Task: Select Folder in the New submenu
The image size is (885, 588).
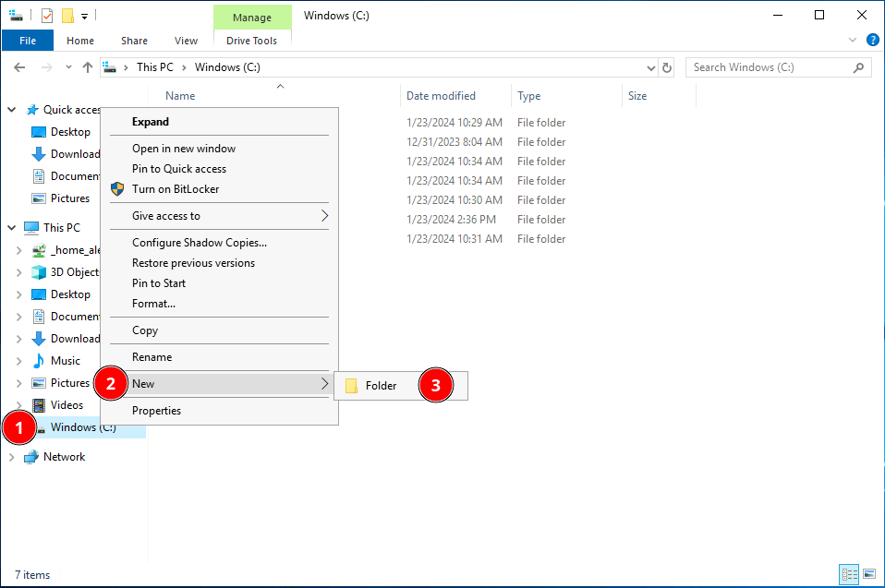Action: pos(381,386)
